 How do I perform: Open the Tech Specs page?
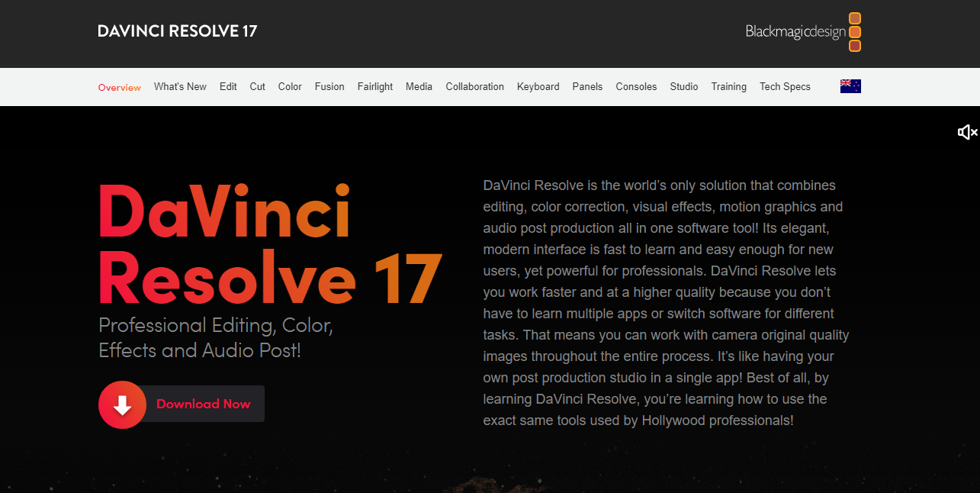[785, 87]
